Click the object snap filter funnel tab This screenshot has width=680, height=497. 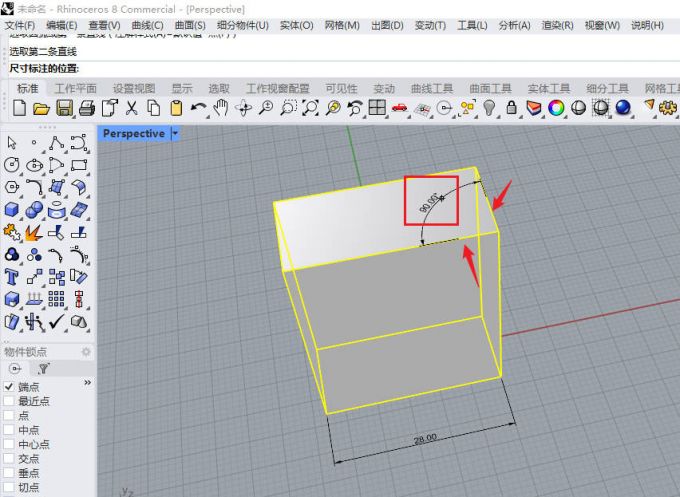click(43, 369)
